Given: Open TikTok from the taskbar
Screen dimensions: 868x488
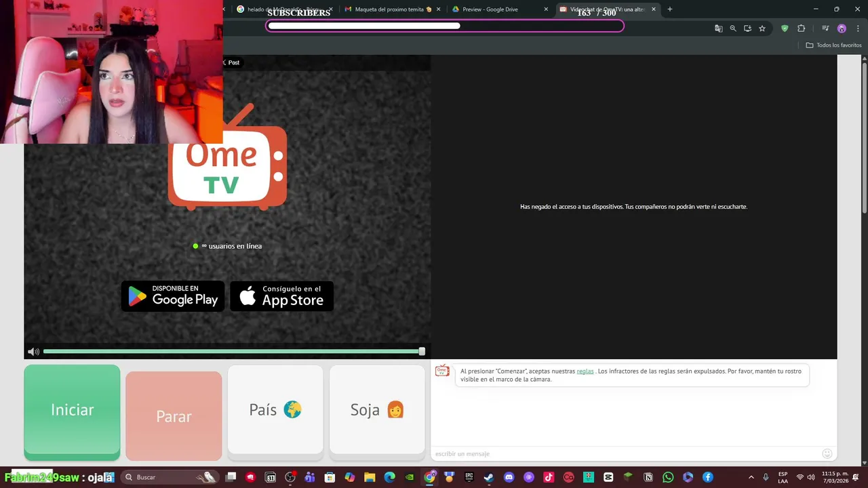Looking at the screenshot, I should click(x=549, y=477).
